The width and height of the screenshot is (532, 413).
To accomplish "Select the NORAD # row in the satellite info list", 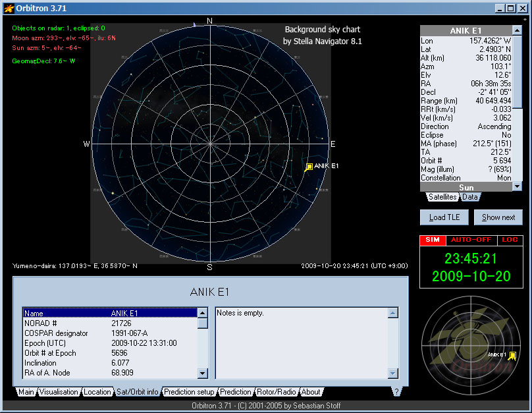I will pyautogui.click(x=66, y=323).
